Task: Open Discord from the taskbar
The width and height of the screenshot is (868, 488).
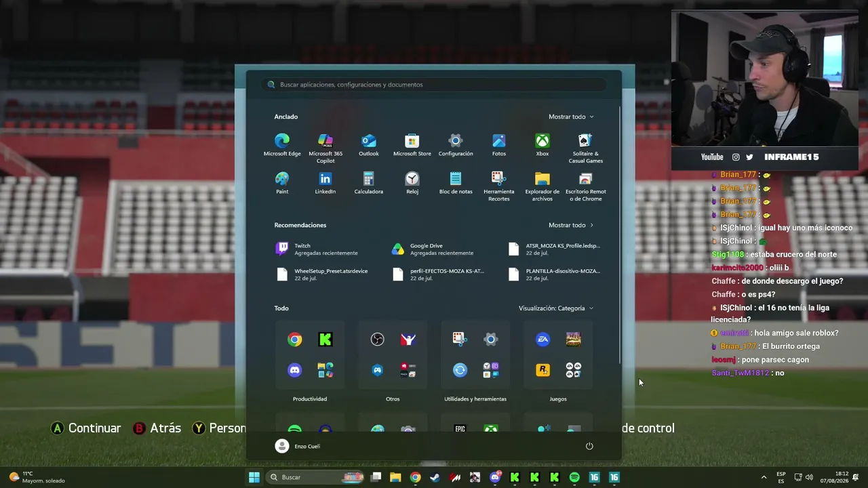Action: click(x=495, y=477)
